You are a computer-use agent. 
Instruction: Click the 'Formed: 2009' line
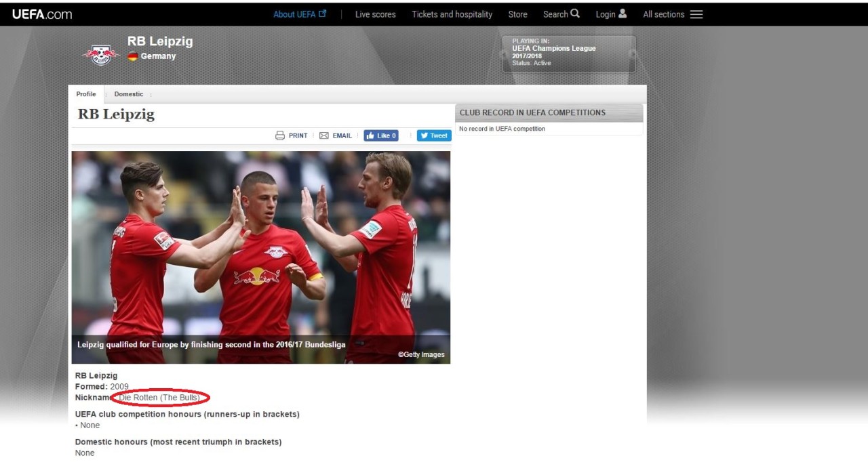click(102, 387)
